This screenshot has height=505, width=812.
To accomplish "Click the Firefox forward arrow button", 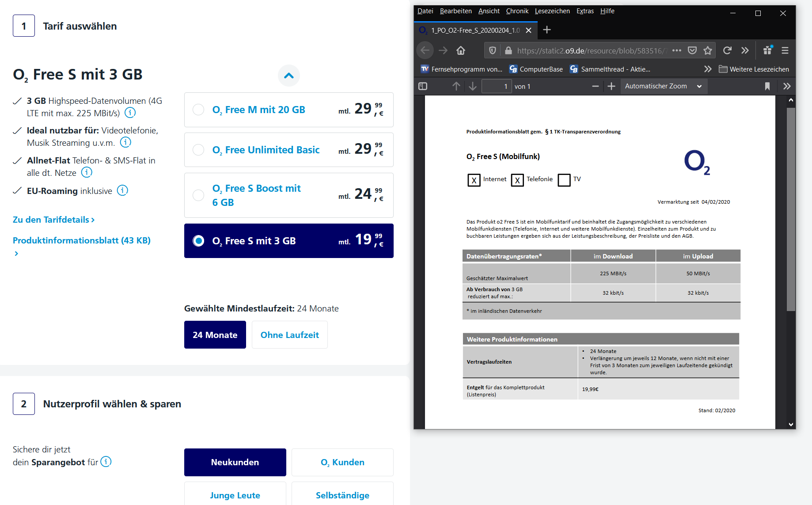I will [x=443, y=50].
